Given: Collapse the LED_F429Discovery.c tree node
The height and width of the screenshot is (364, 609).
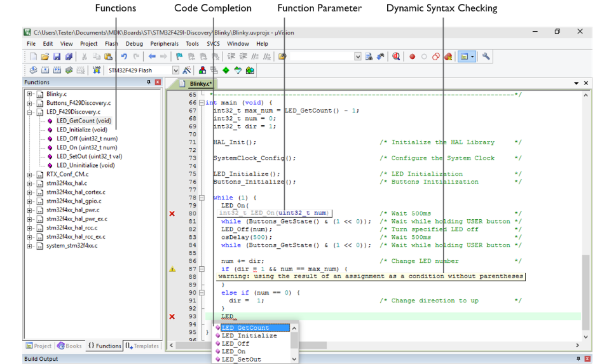Looking at the screenshot, I should tap(30, 112).
